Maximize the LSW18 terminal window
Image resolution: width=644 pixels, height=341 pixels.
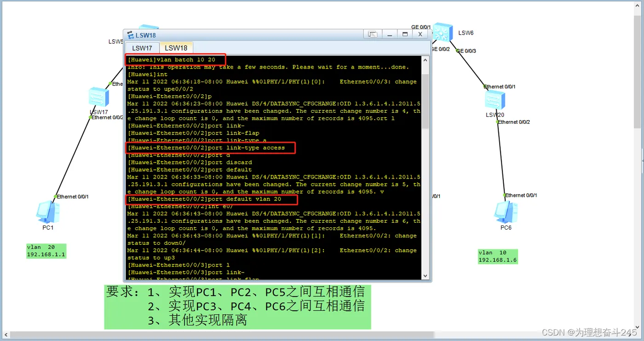pyautogui.click(x=405, y=35)
